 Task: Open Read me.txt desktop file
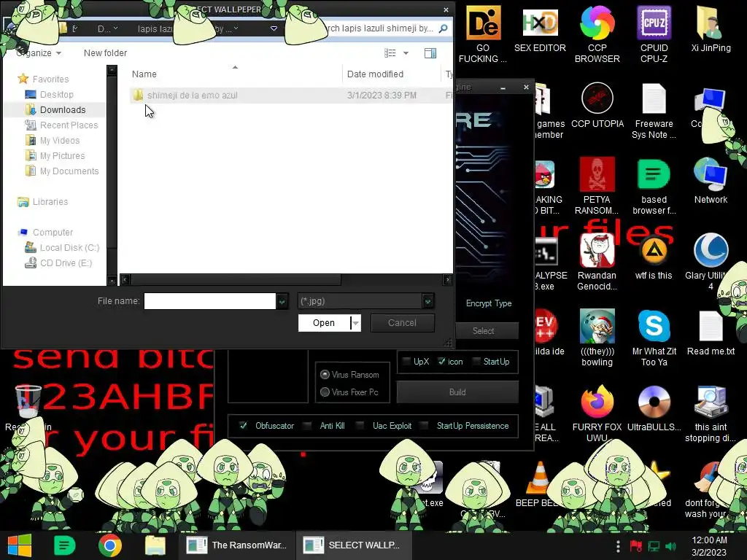(711, 332)
